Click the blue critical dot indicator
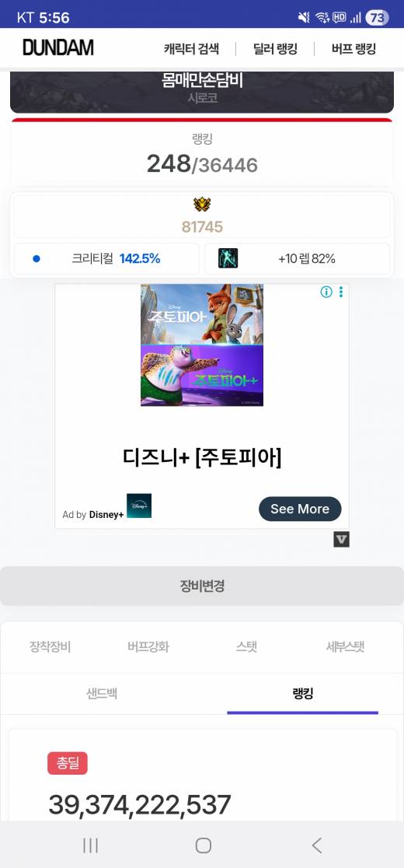Image resolution: width=404 pixels, height=868 pixels. tap(37, 258)
